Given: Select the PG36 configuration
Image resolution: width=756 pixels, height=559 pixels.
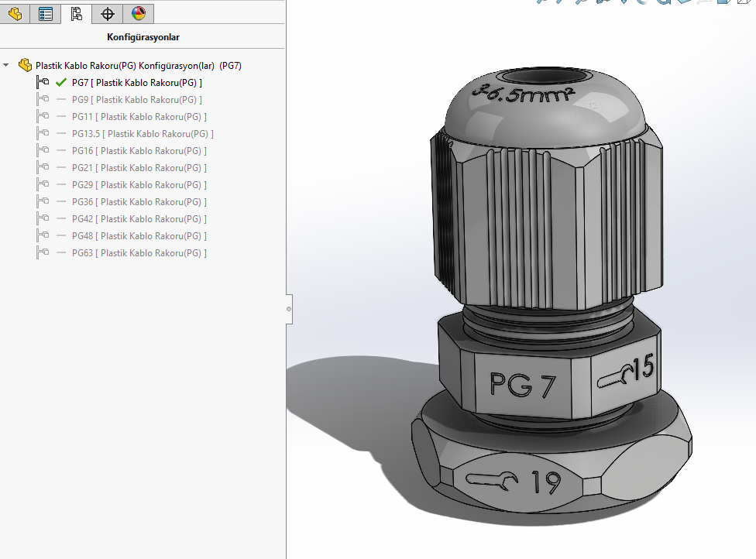Looking at the screenshot, I should click(x=139, y=202).
